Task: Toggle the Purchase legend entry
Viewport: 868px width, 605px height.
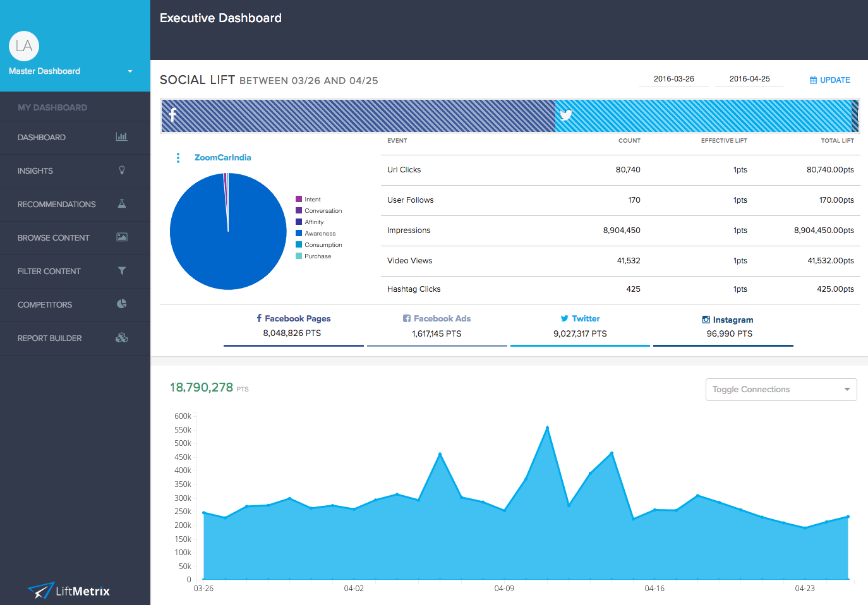Action: (317, 256)
